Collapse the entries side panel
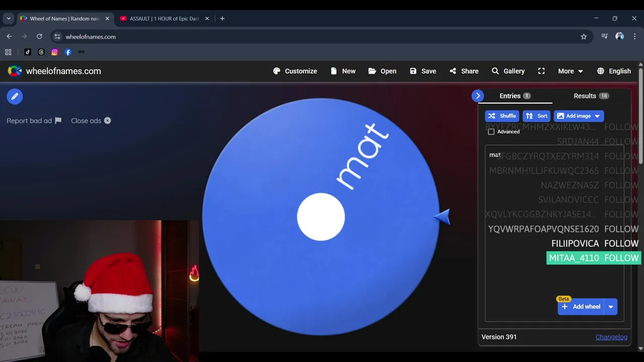 (x=478, y=96)
